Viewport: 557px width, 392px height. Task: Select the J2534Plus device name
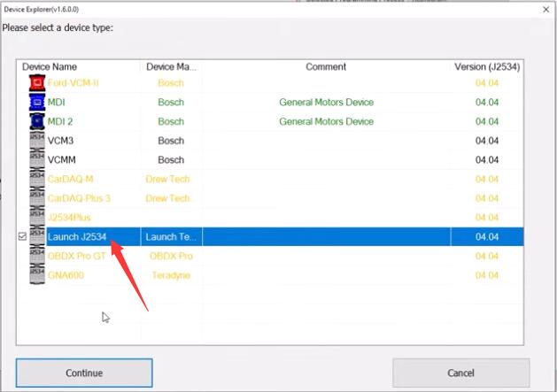click(69, 218)
